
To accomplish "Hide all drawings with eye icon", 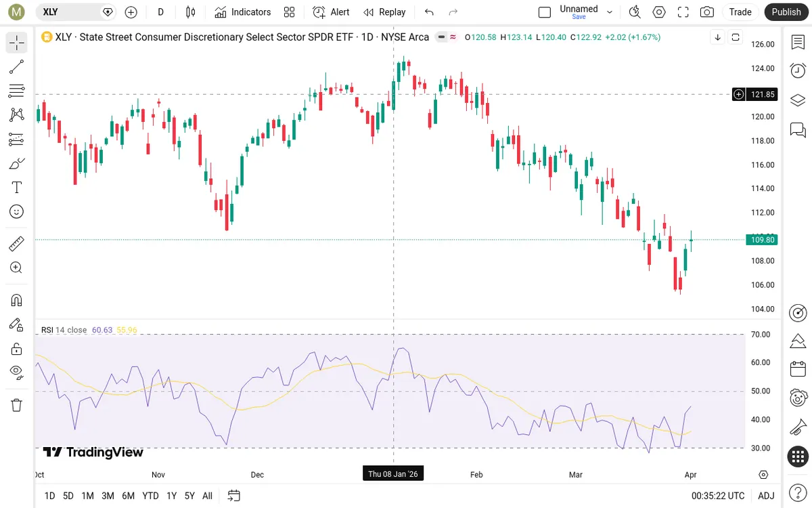I will point(17,371).
